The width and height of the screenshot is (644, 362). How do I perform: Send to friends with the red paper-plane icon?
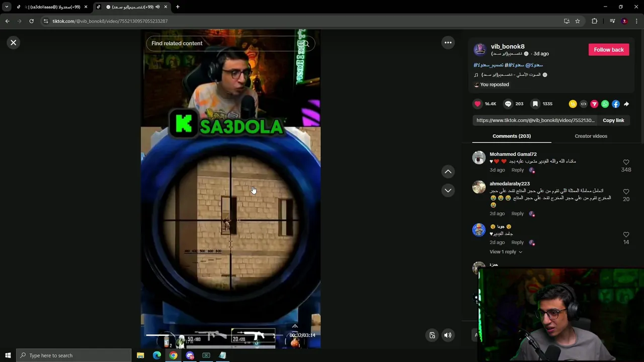point(594,104)
